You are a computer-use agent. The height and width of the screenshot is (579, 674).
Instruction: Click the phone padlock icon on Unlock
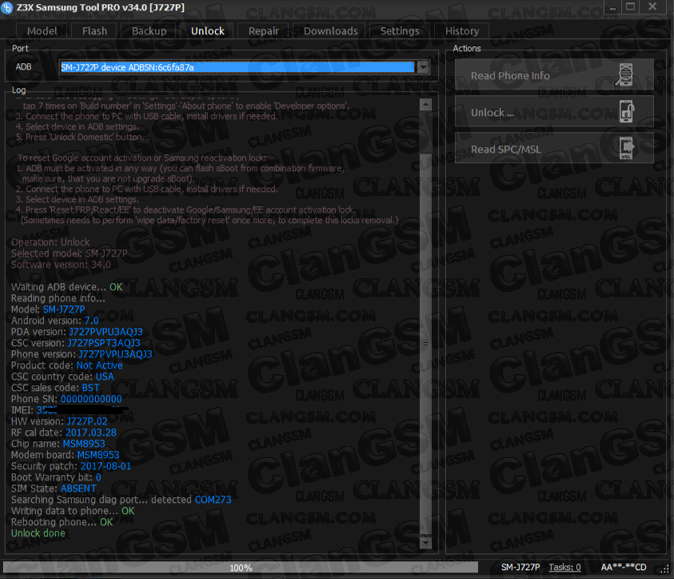(627, 111)
